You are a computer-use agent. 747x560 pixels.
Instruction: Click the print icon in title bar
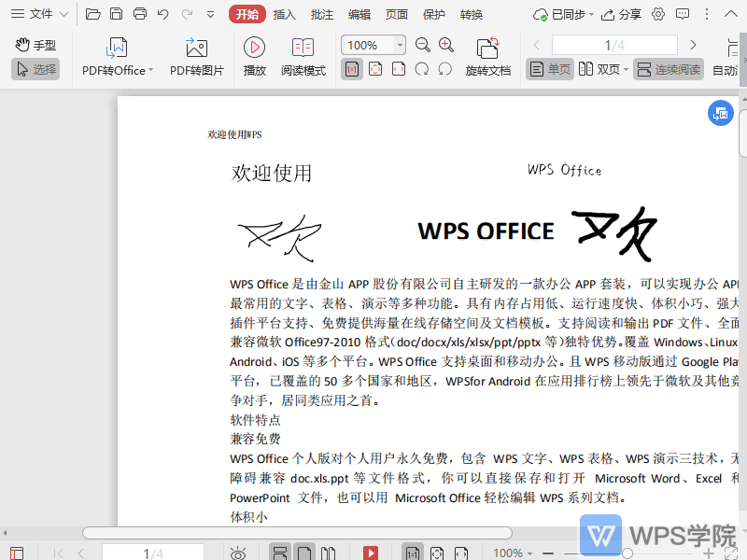point(140,14)
